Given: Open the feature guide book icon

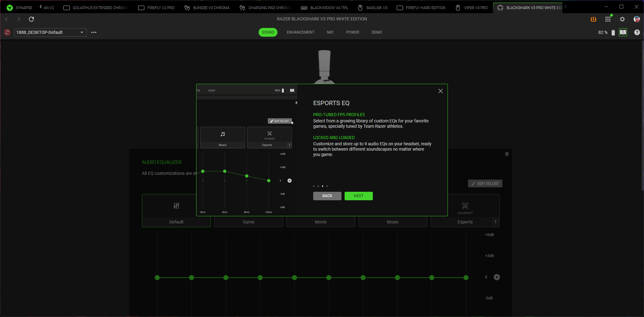Looking at the screenshot, I should pyautogui.click(x=623, y=32).
